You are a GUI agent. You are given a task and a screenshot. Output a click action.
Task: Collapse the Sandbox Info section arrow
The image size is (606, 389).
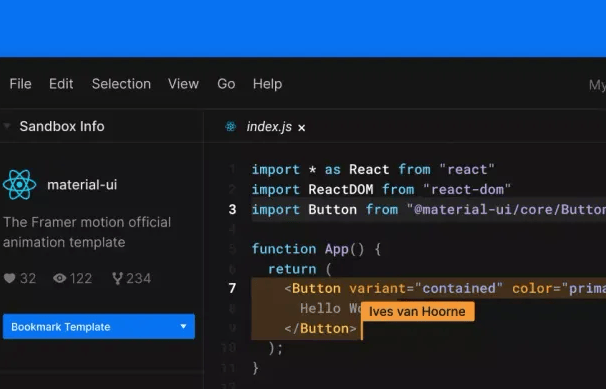pos(7,126)
